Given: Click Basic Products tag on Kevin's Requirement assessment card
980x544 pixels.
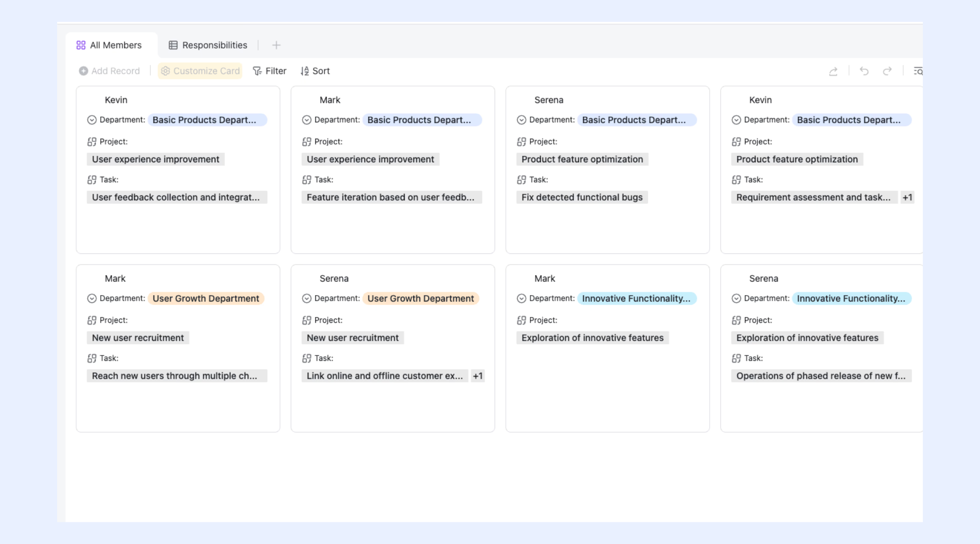Looking at the screenshot, I should pos(852,120).
